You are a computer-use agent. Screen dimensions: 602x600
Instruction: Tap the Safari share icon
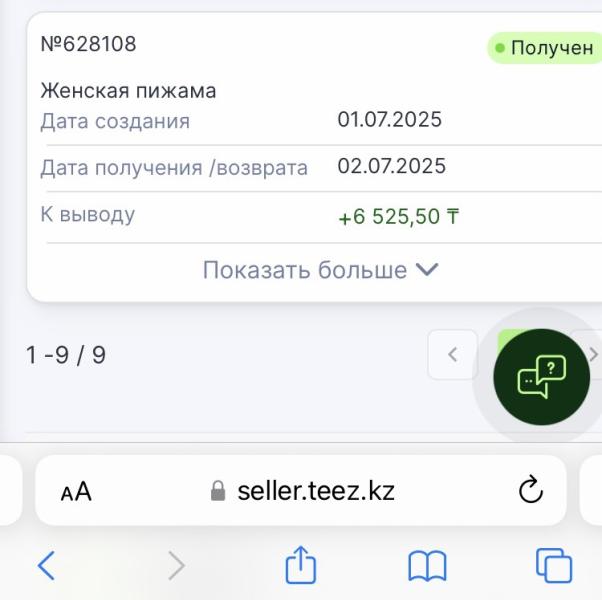coord(301,565)
